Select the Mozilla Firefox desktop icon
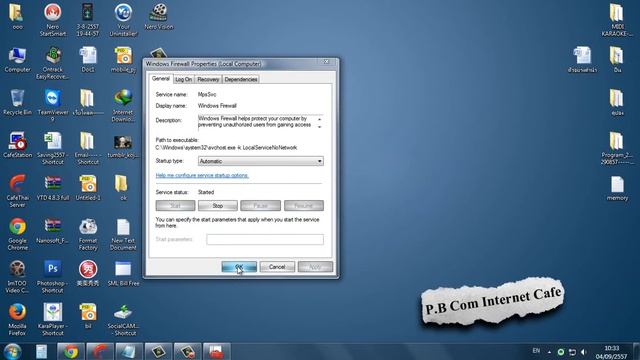 (17, 319)
